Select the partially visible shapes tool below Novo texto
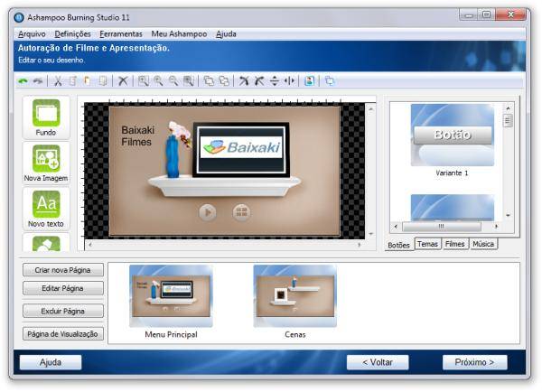This screenshot has height=392, width=542. (x=46, y=242)
